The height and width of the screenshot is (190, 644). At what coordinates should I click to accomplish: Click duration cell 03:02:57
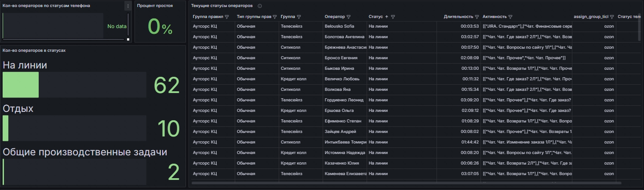[x=459, y=37]
